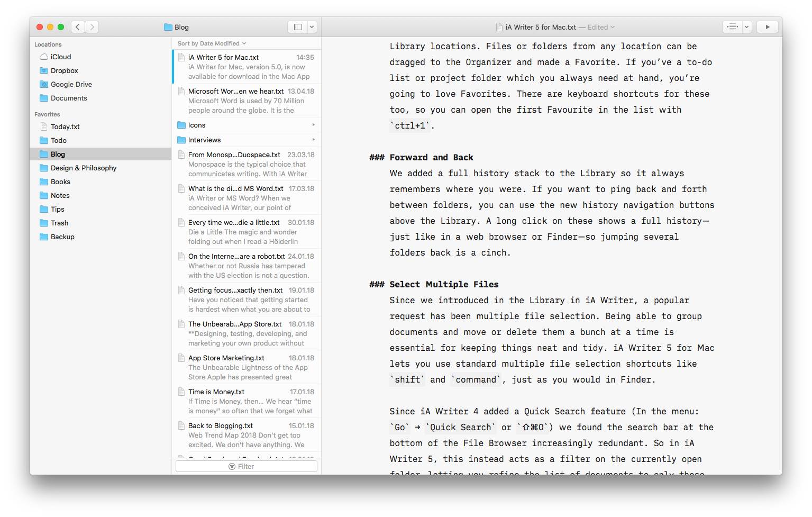812x517 pixels.
Task: Toggle the preview play button
Action: (767, 27)
